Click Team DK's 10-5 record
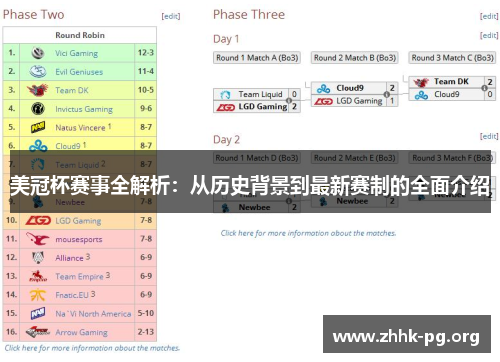Viewport: 500px width, 362px height. coord(146,90)
